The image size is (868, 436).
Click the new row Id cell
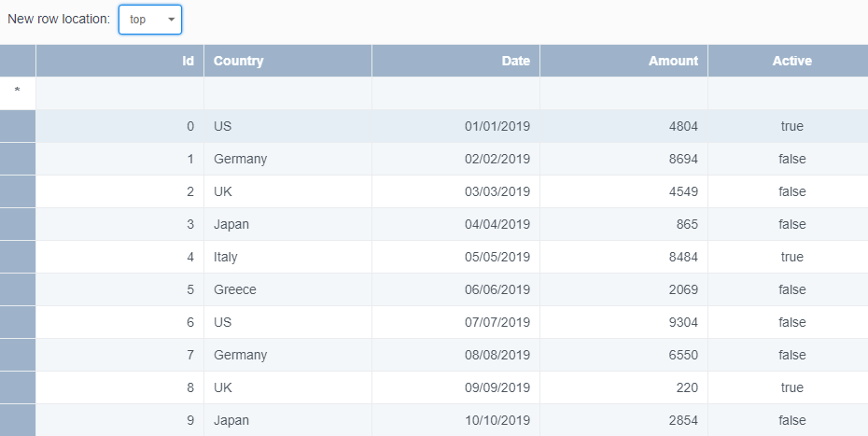click(x=120, y=93)
